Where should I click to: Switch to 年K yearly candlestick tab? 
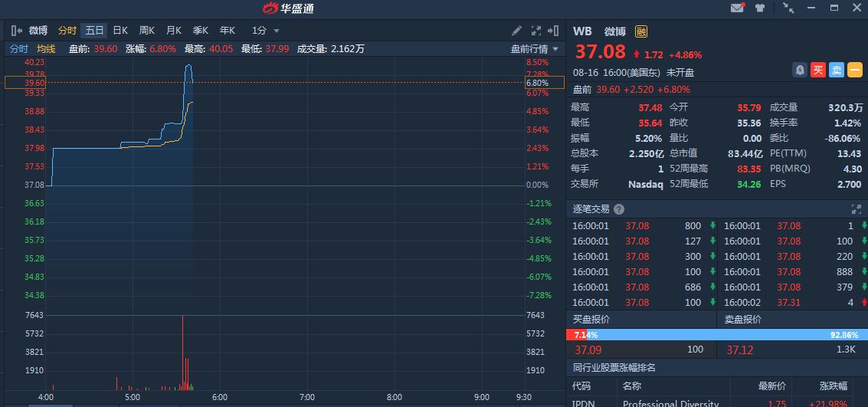coord(228,31)
